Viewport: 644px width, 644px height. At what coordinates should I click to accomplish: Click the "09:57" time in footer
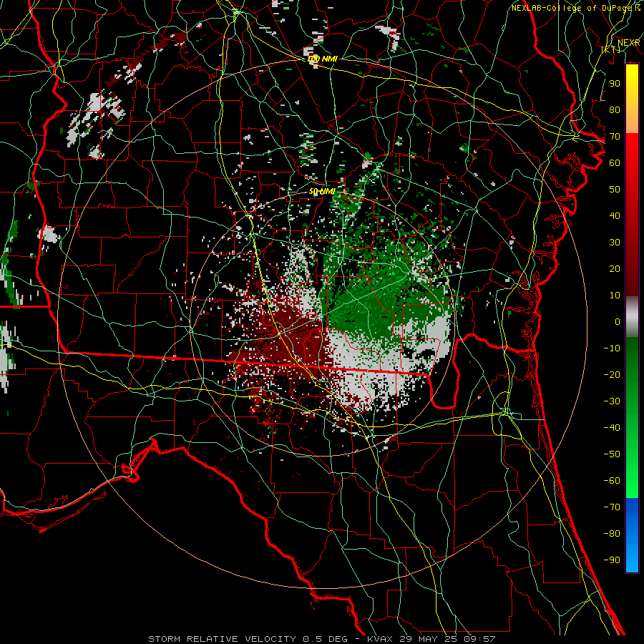pos(479,639)
